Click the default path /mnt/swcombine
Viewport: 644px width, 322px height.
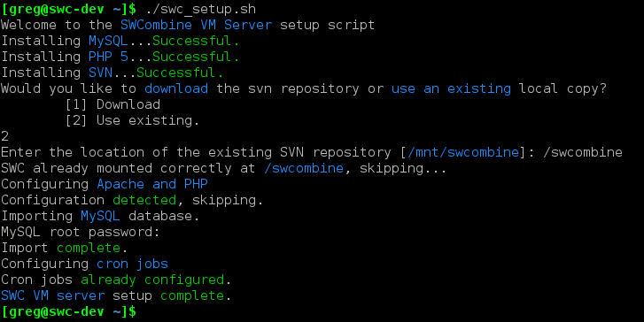(x=463, y=152)
